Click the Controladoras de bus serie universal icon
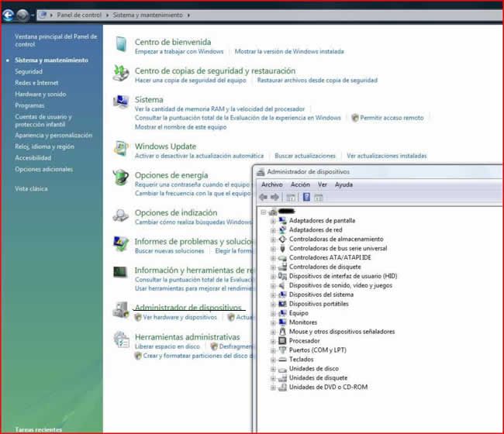This screenshot has height=434, width=504. click(282, 248)
